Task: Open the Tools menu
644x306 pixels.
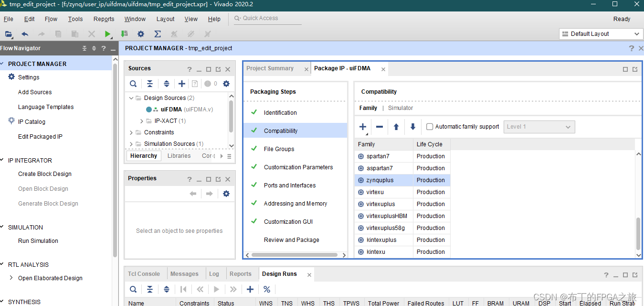Action: (75, 19)
